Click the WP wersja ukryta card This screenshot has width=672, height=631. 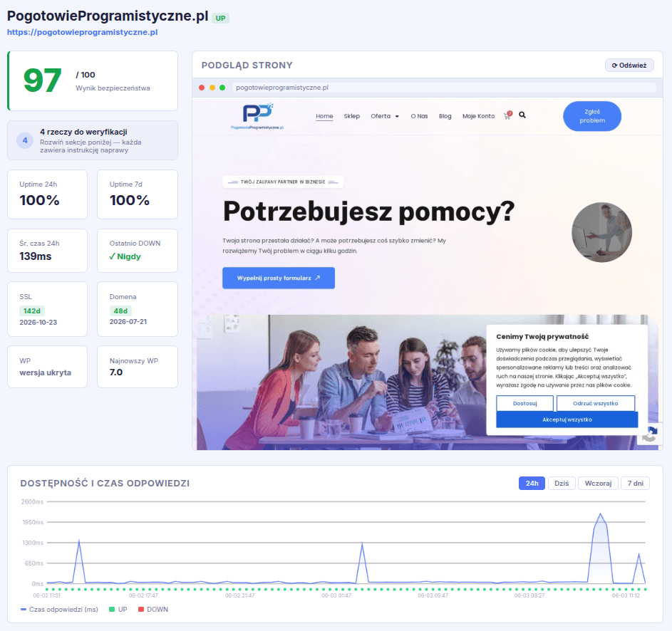47,367
